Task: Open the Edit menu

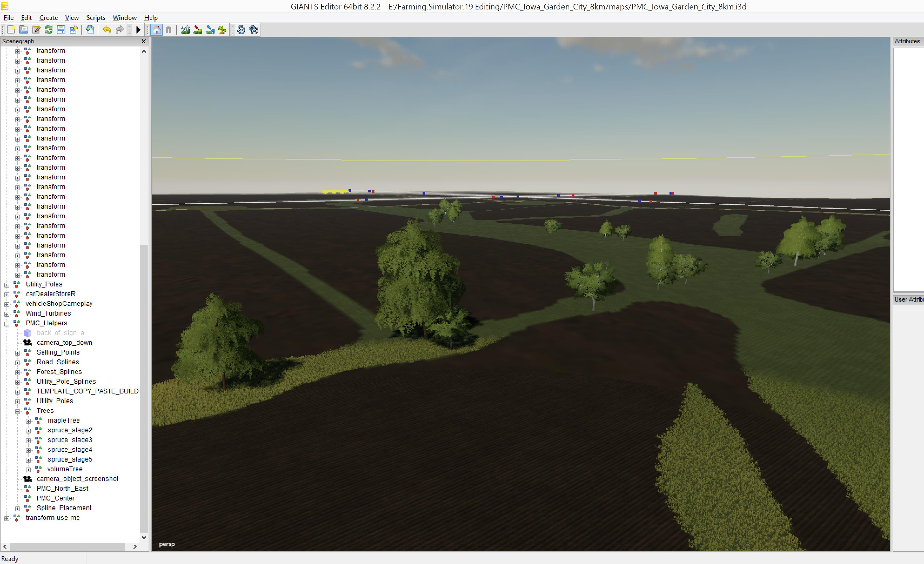Action: tap(26, 18)
